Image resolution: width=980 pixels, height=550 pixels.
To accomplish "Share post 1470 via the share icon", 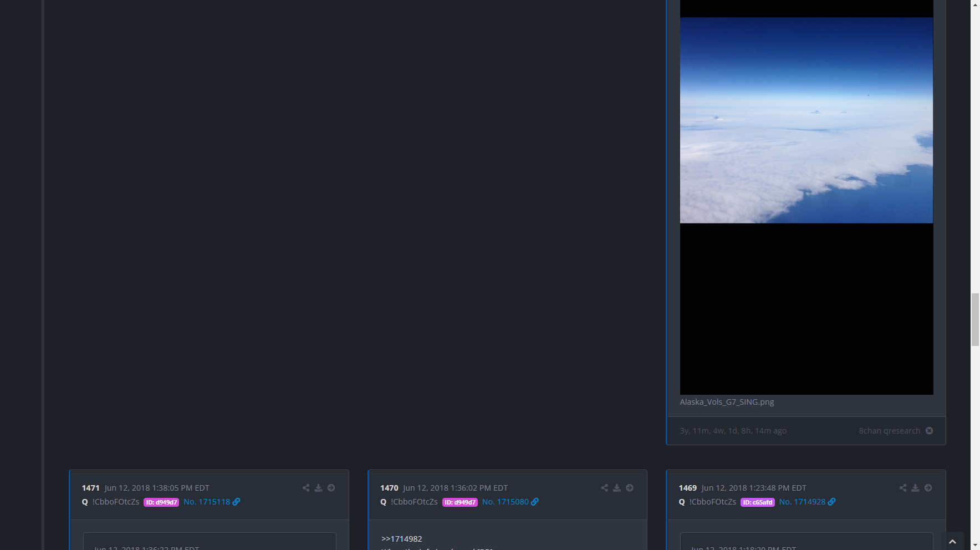I will click(x=604, y=488).
